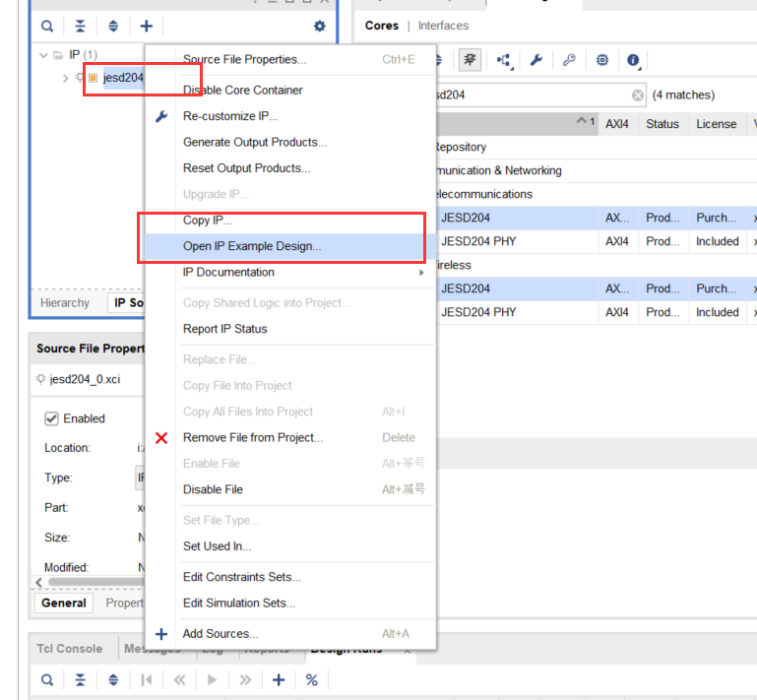Sort by the Name column arrow in the IP Catalog
This screenshot has height=700, width=757.
click(x=582, y=120)
